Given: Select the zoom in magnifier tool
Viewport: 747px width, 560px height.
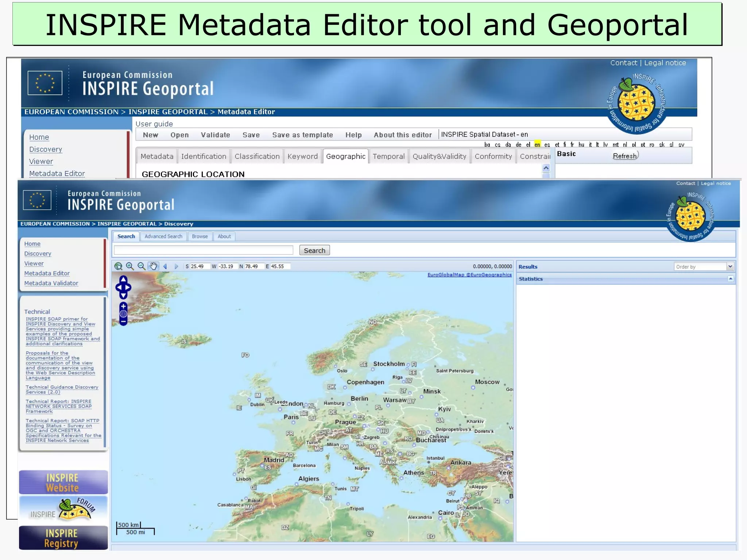Looking at the screenshot, I should [130, 266].
